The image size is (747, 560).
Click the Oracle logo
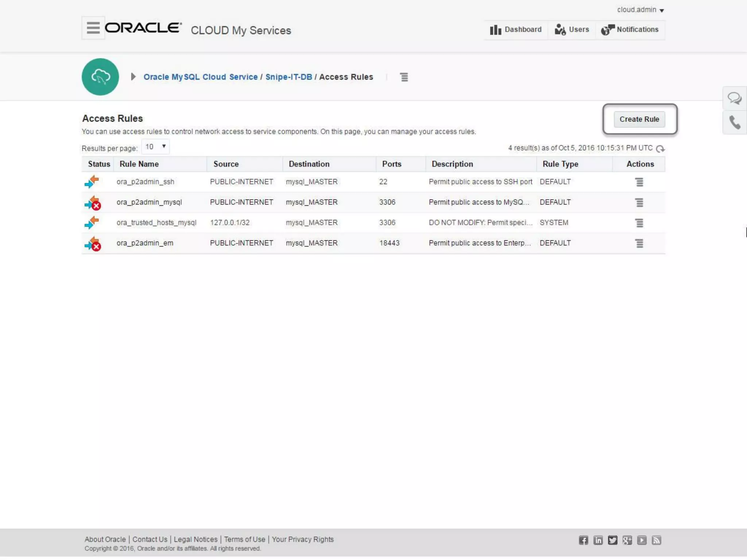pyautogui.click(x=143, y=28)
